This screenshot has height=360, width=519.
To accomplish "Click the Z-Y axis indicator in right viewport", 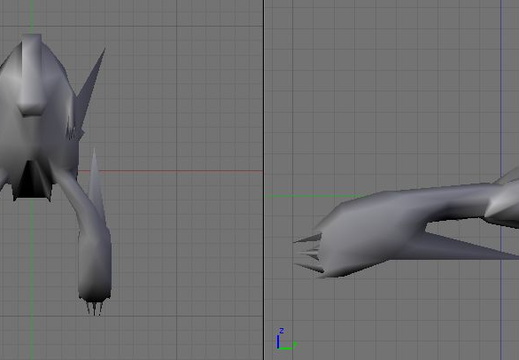I will [x=286, y=339].
